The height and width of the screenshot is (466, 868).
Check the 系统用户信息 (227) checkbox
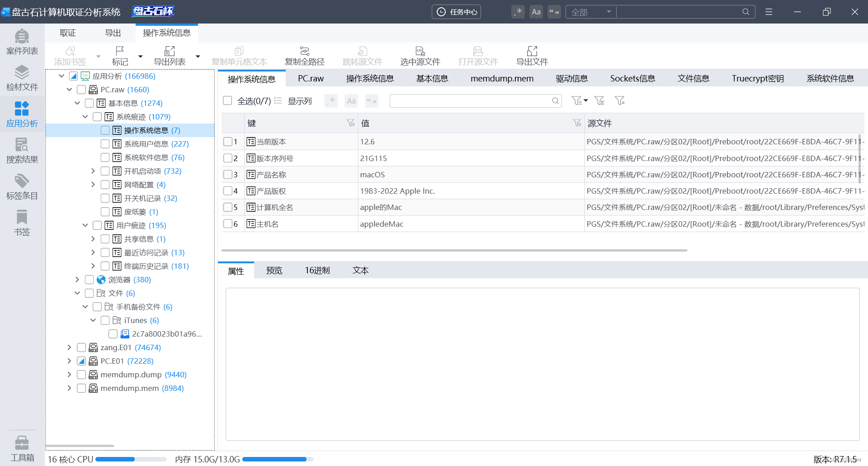click(105, 144)
